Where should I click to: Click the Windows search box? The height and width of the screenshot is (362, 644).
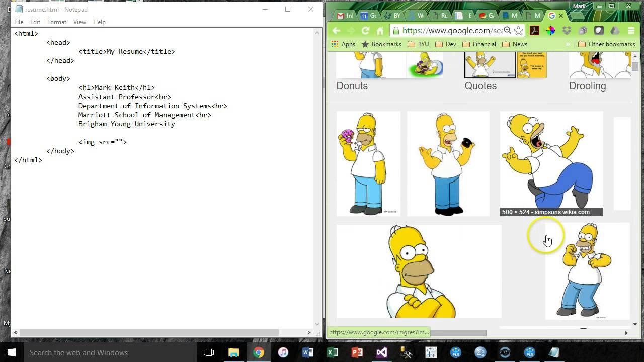[110, 352]
